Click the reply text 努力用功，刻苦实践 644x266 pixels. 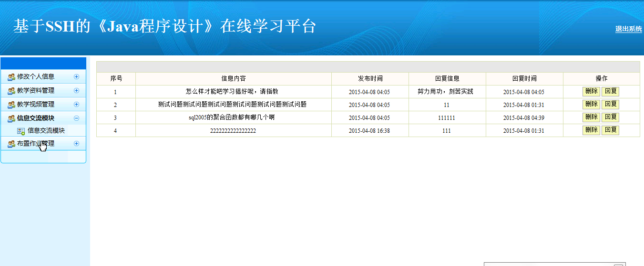point(446,92)
